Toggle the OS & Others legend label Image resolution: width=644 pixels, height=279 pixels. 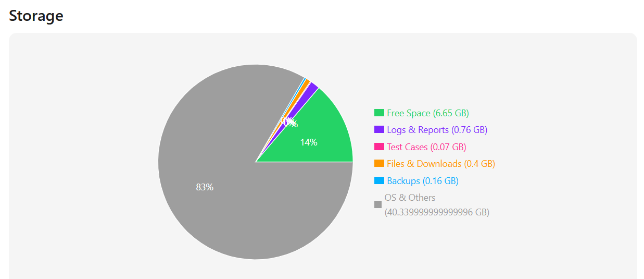click(x=437, y=205)
